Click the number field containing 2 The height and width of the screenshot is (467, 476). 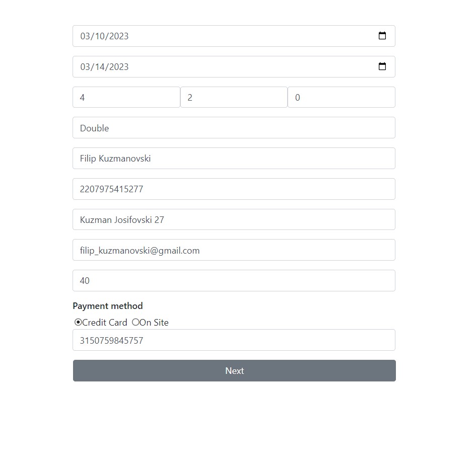point(234,97)
